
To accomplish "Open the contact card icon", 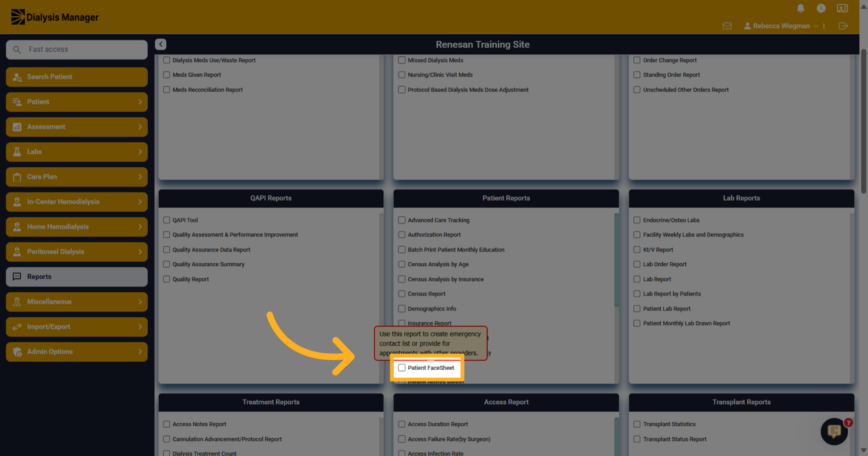I will [842, 8].
